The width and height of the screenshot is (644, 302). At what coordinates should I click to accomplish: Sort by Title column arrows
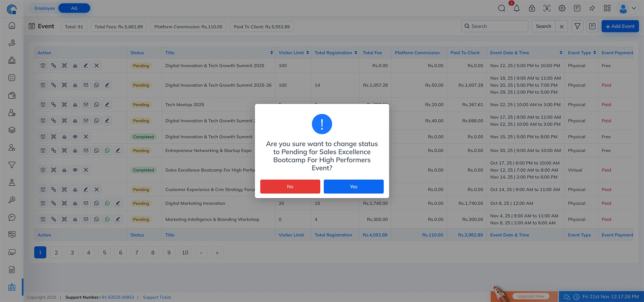tap(271, 53)
